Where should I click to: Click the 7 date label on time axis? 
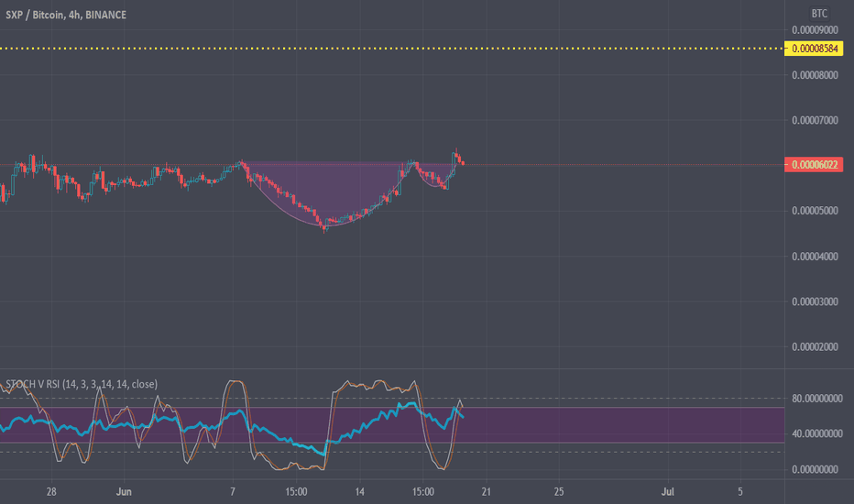click(x=233, y=492)
